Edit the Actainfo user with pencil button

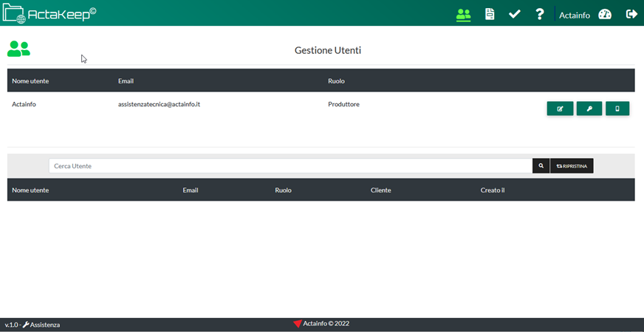[x=560, y=109]
